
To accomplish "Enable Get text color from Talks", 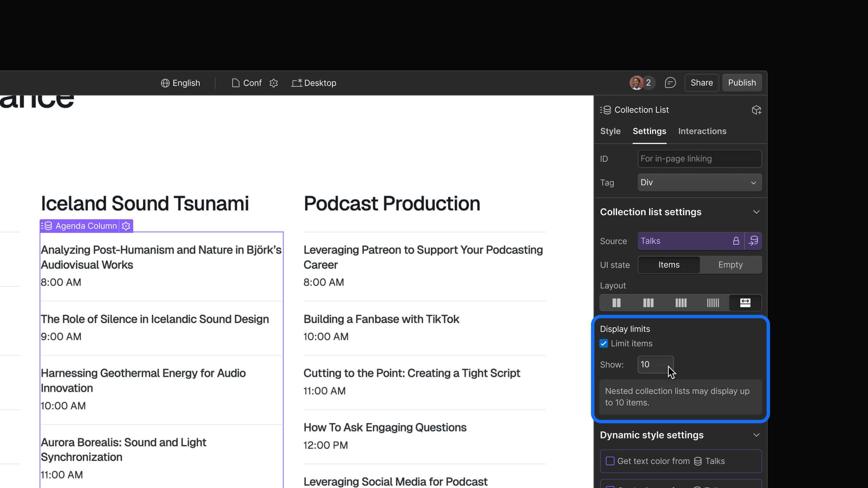I will 610,461.
